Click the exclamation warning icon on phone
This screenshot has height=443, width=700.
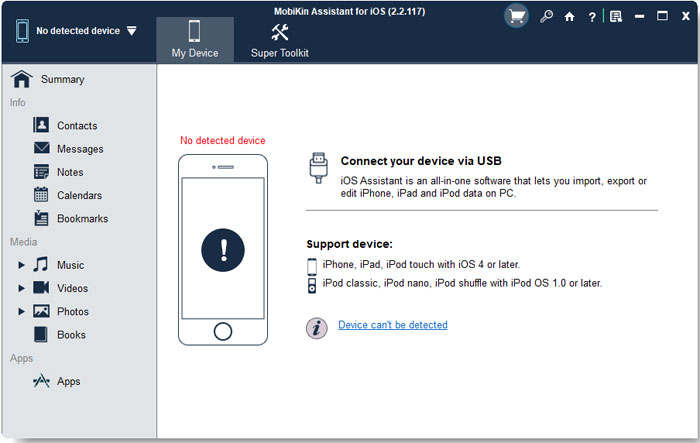(x=223, y=250)
